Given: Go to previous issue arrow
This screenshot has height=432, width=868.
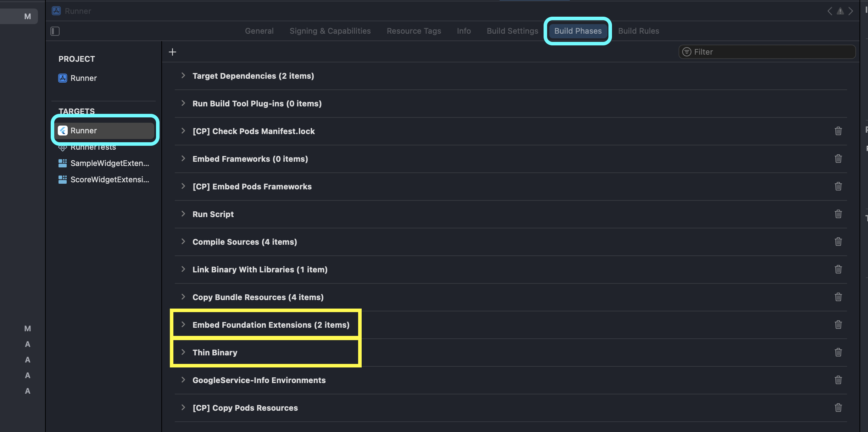Looking at the screenshot, I should pyautogui.click(x=830, y=11).
